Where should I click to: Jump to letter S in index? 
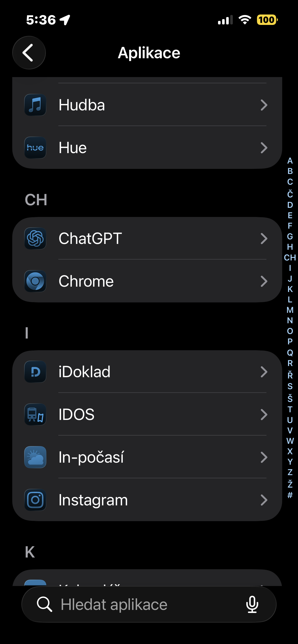290,386
